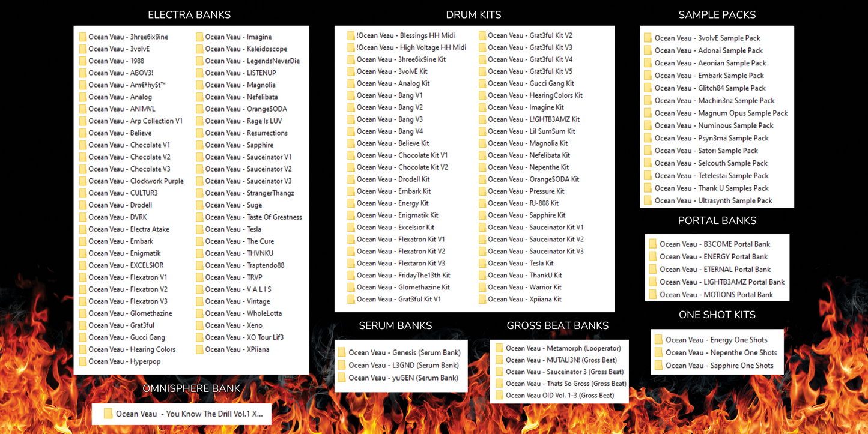Click 'Ocean Veau - Flexatron V3' in Electra Banks
The image size is (868, 434).
128,301
